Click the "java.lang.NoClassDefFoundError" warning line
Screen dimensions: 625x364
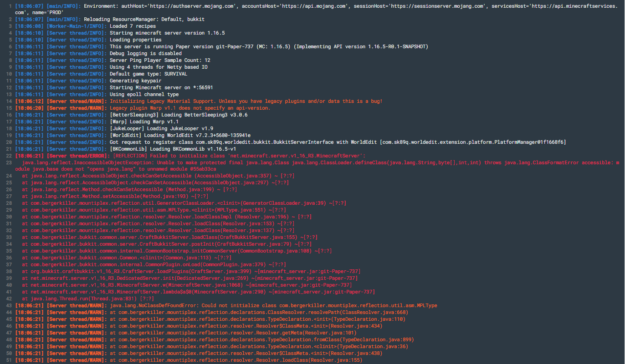(x=273, y=306)
